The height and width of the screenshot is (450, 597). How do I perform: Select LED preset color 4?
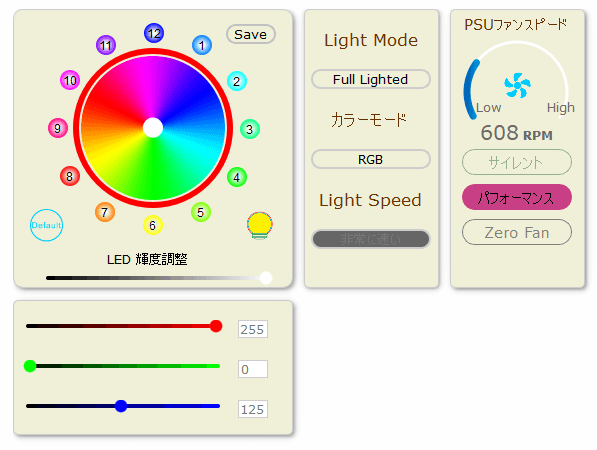pyautogui.click(x=236, y=177)
